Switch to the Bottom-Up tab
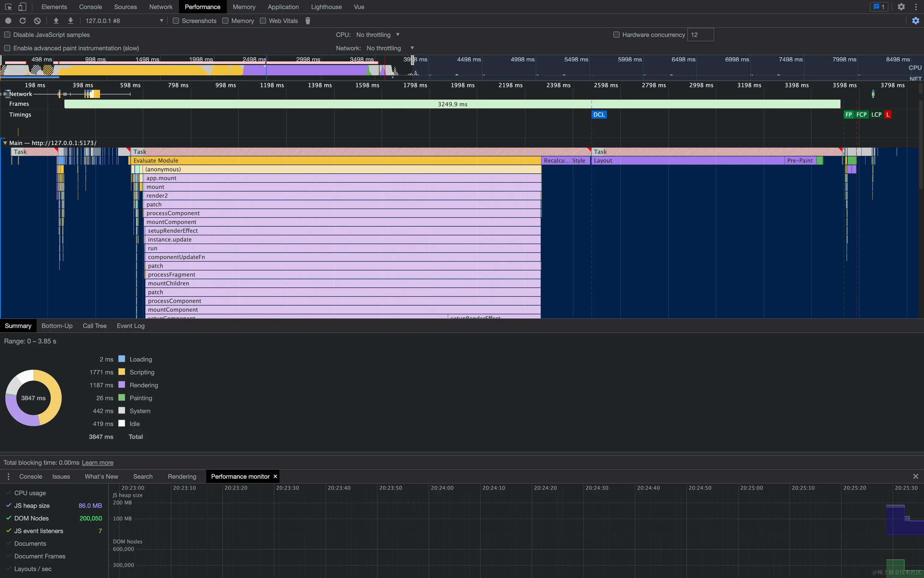The image size is (924, 578). (x=57, y=326)
